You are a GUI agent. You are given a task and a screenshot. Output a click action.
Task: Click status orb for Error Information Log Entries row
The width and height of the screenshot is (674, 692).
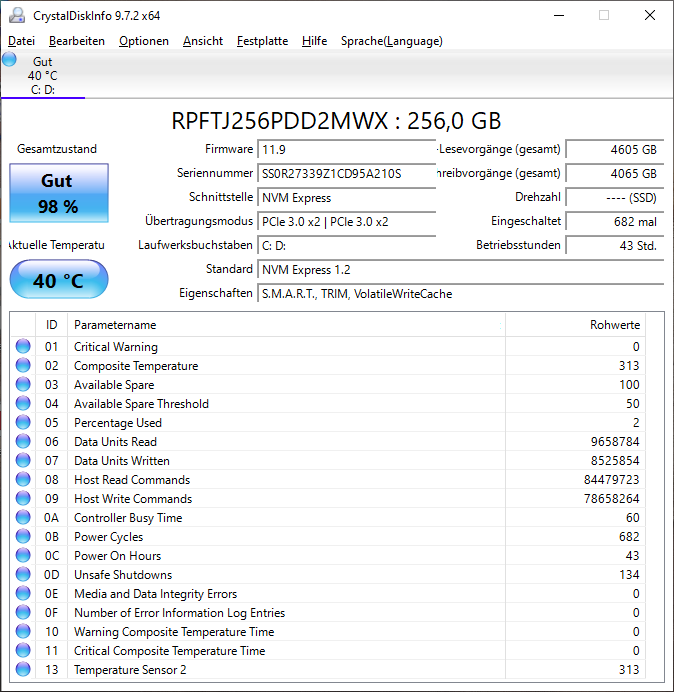point(23,612)
